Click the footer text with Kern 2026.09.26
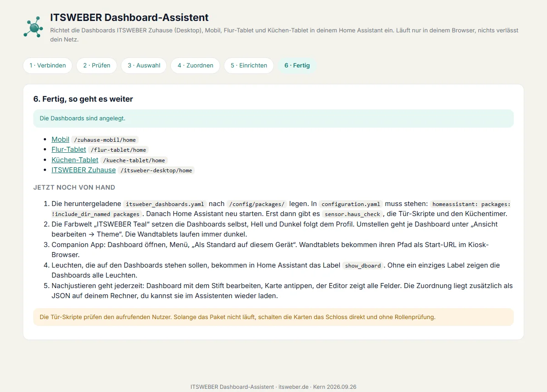 pyautogui.click(x=273, y=387)
